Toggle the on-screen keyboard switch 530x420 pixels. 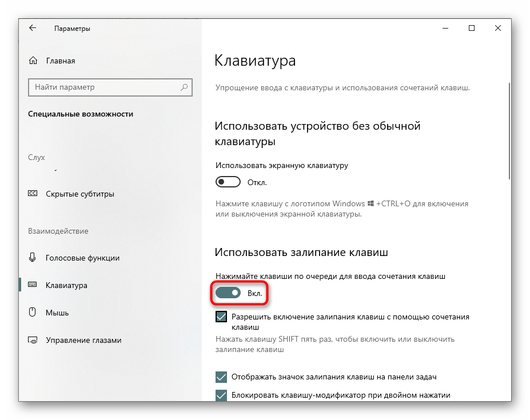point(228,182)
